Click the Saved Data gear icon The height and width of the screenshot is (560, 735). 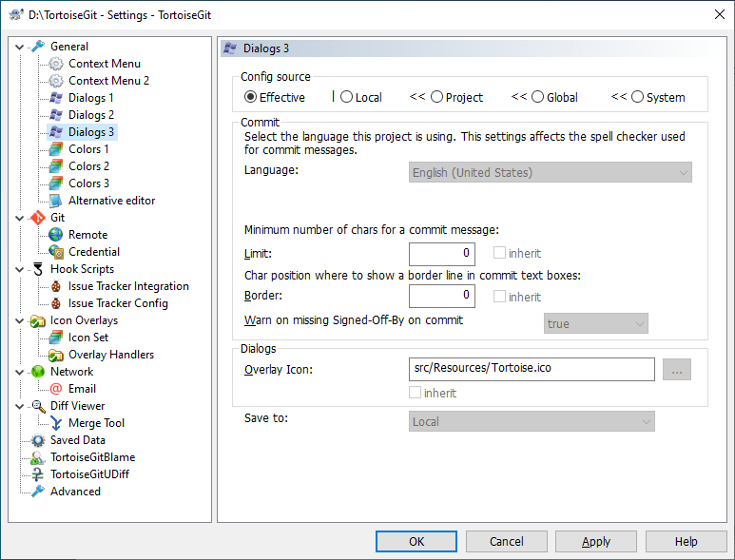click(x=38, y=440)
